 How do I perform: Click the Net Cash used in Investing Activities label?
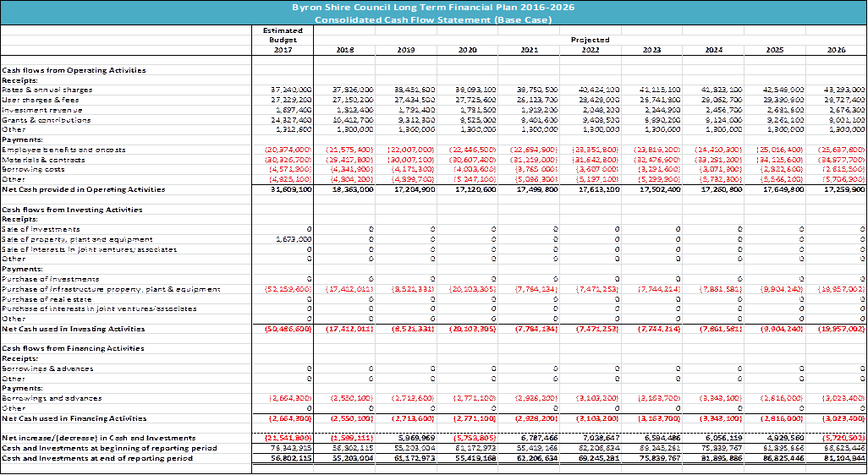pos(74,329)
